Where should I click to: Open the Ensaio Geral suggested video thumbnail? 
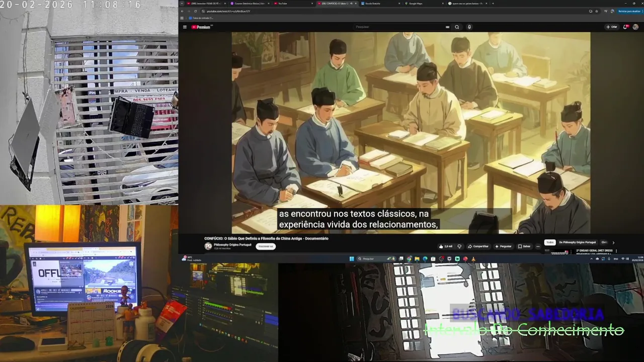(559, 251)
